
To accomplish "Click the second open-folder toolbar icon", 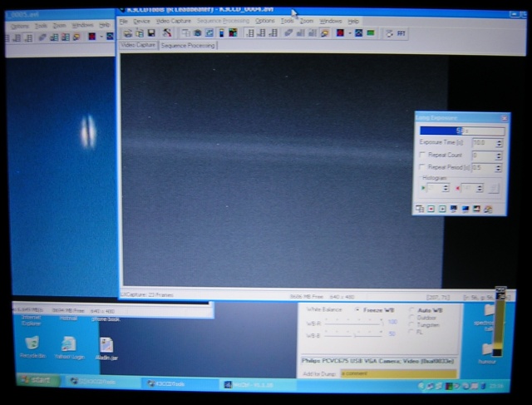I will 140,33.
